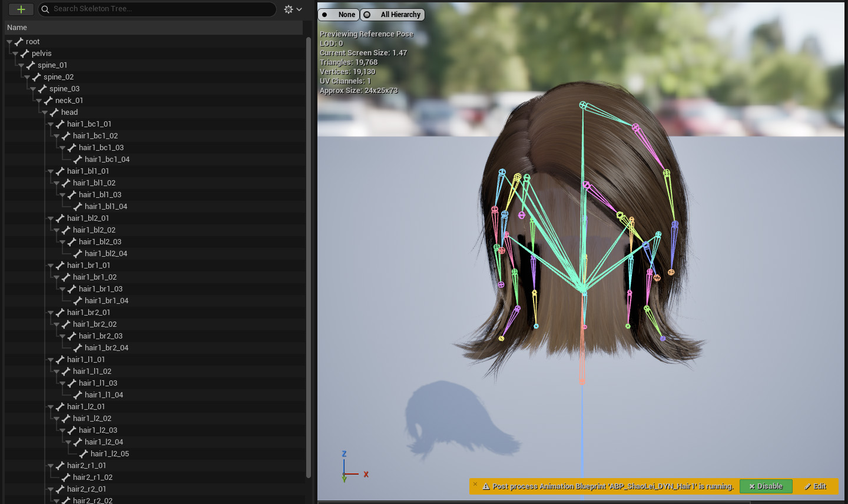
Task: Select the hair1_br2_03 bone
Action: [100, 336]
